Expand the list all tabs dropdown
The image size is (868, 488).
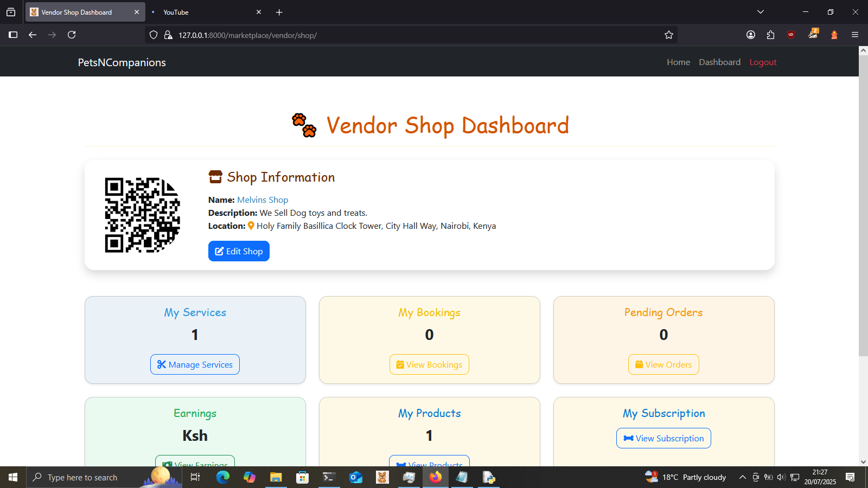[x=761, y=12]
